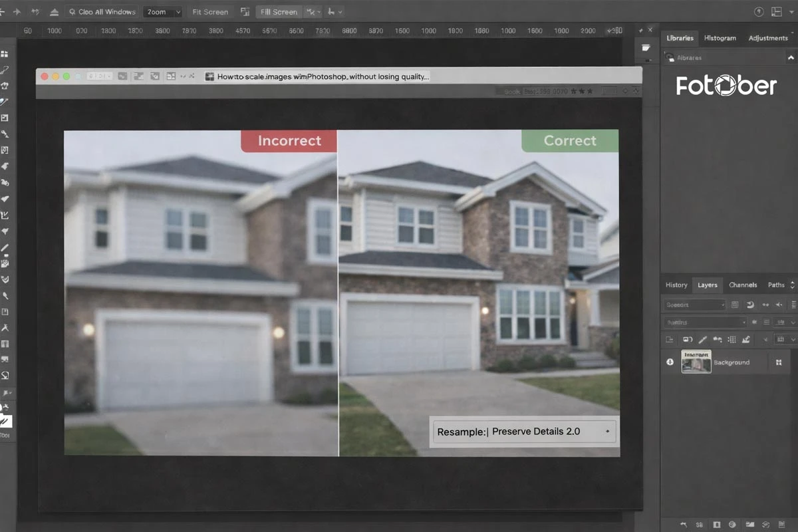Screen dimensions: 798x532
Task: Click the Cloo All Windows button
Action: [x=101, y=11]
